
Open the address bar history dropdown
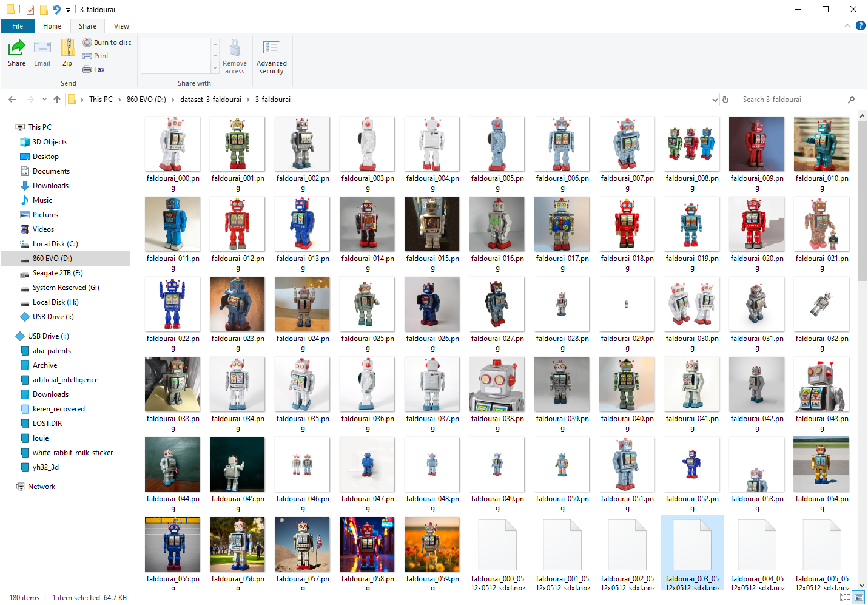715,100
